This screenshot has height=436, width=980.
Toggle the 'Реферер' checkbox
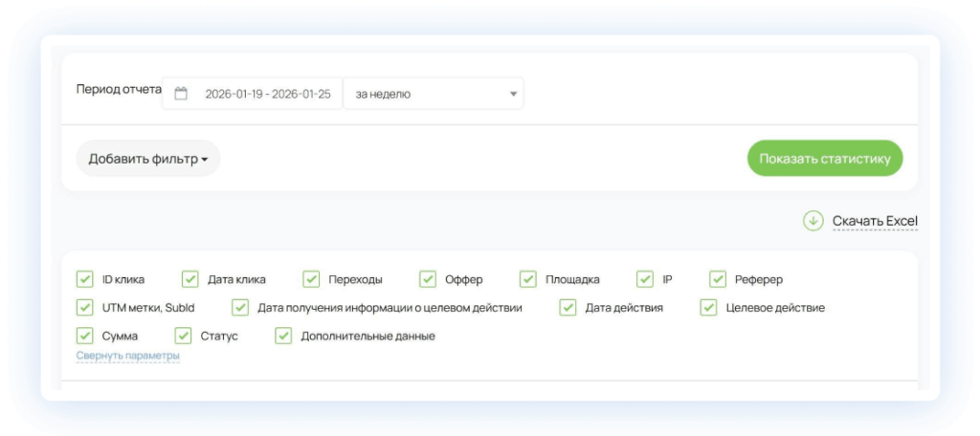(x=718, y=279)
